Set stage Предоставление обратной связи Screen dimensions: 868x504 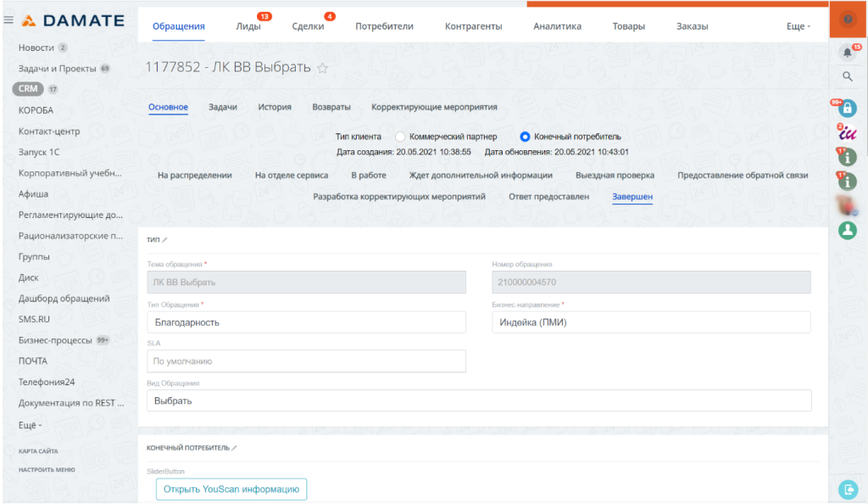click(x=743, y=175)
